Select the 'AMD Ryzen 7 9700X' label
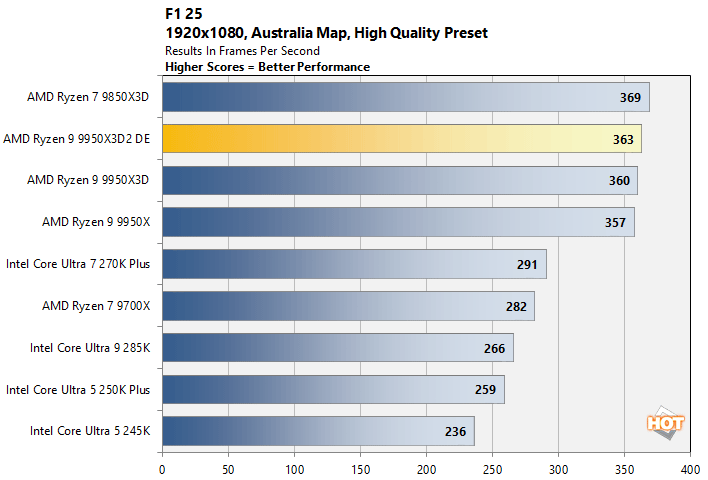This screenshot has width=708, height=480. pos(96,306)
